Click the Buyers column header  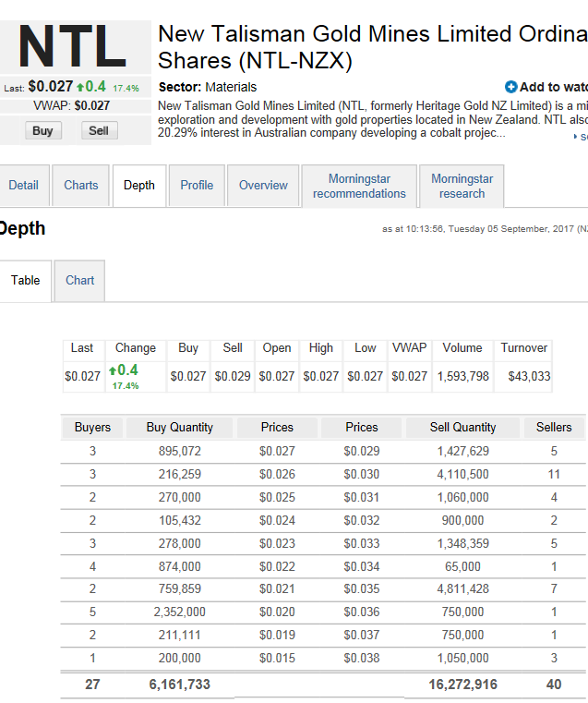92,428
